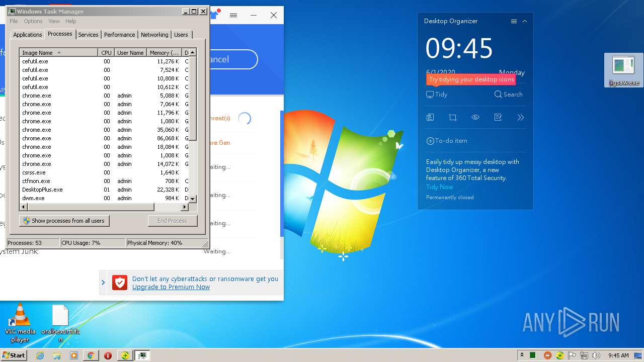
Task: Open 360 Total Security taskbar button
Action: pos(125,355)
